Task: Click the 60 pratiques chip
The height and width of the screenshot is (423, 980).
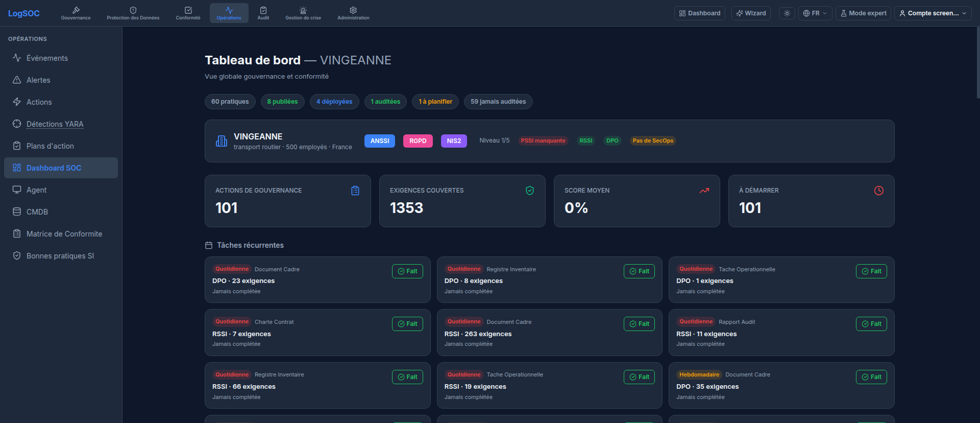Action: pos(230,102)
